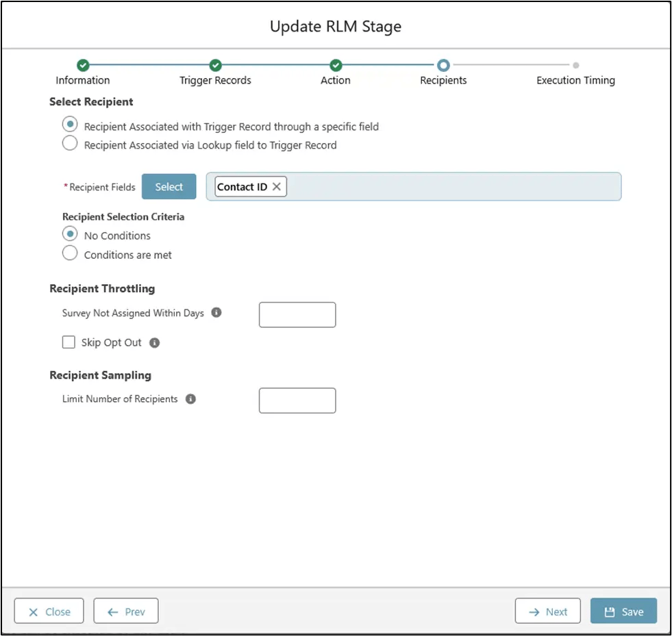Show info for Limit Number of Recipients
Image resolution: width=672 pixels, height=636 pixels.
pyautogui.click(x=190, y=398)
